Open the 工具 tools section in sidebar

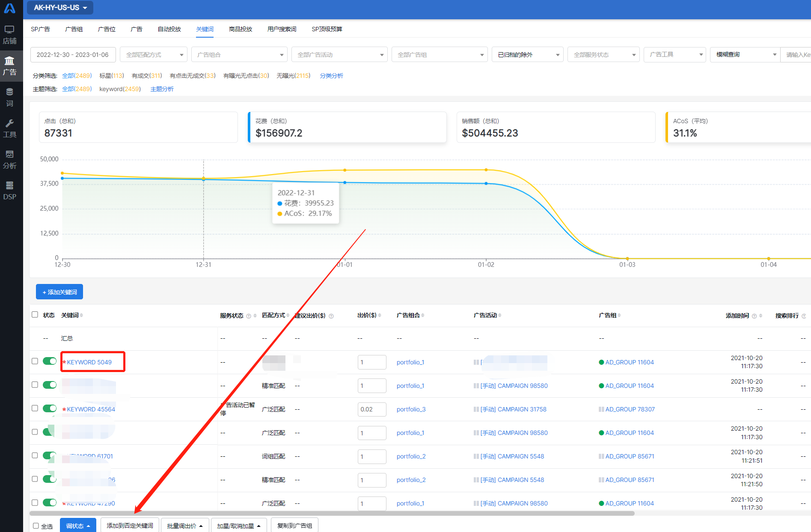(9, 128)
